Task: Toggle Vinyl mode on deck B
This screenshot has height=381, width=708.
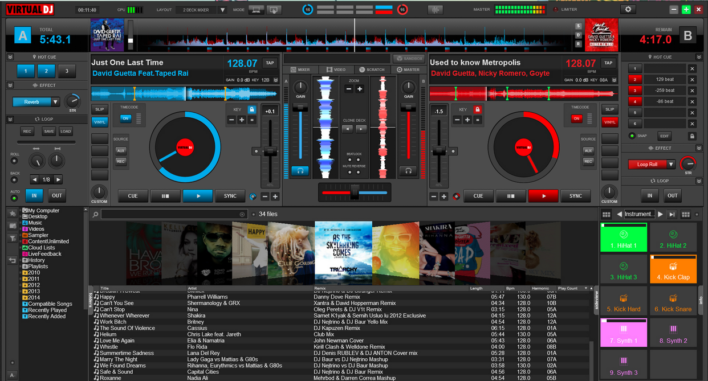Action: [x=609, y=122]
